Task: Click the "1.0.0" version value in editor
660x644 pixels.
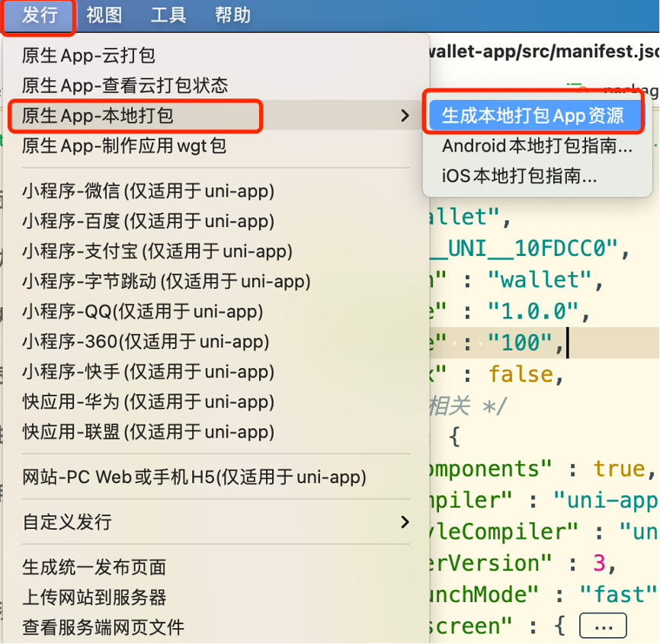Action: coord(533,312)
